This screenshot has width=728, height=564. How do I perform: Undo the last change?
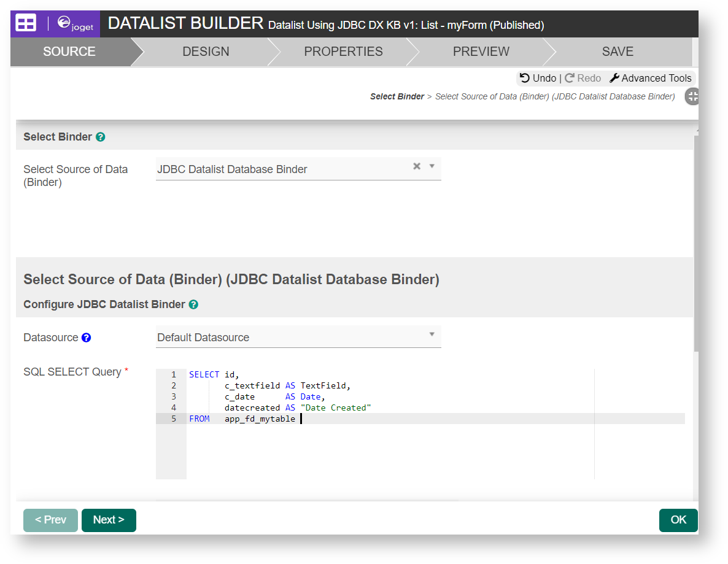538,78
